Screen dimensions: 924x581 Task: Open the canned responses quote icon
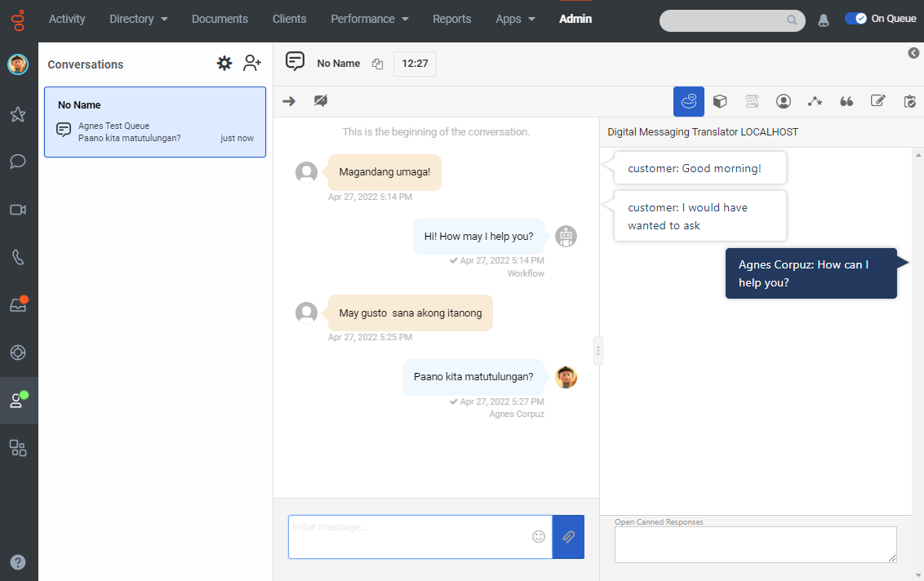tap(846, 101)
